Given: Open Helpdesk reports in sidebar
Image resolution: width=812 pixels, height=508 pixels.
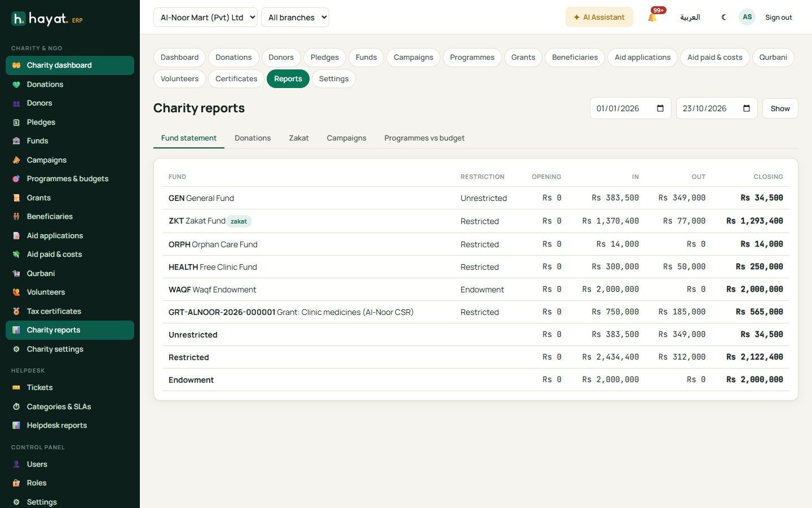Looking at the screenshot, I should (x=70, y=426).
